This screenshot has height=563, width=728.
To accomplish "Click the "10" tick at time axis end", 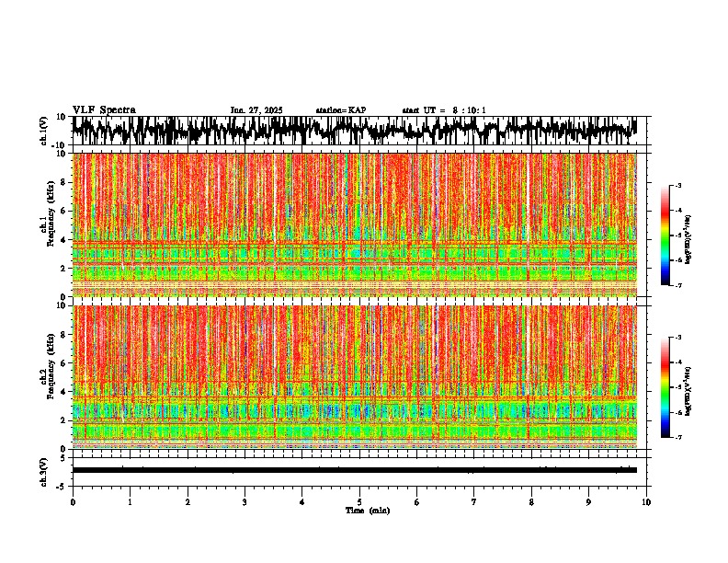I will pyautogui.click(x=646, y=502).
